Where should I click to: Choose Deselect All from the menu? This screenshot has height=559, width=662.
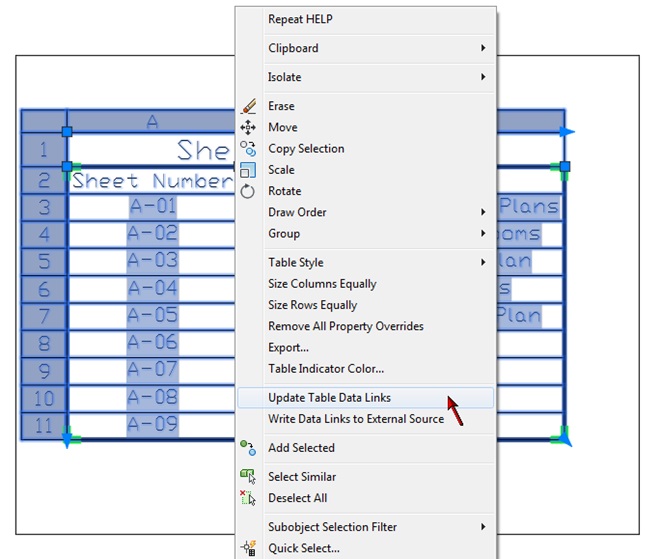[x=366, y=498]
